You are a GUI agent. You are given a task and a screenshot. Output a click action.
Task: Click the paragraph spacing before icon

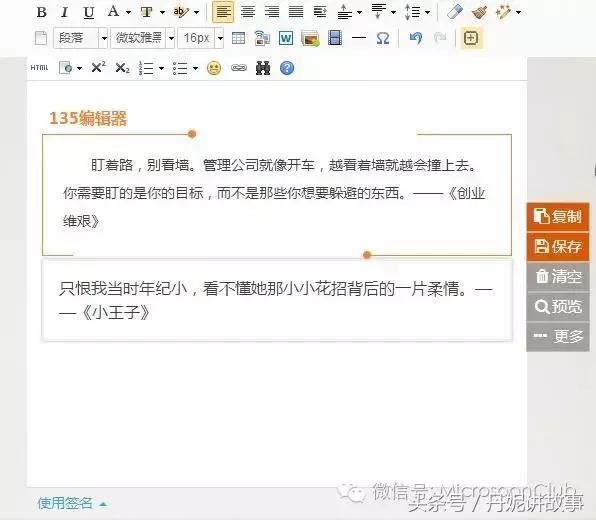[x=344, y=12]
